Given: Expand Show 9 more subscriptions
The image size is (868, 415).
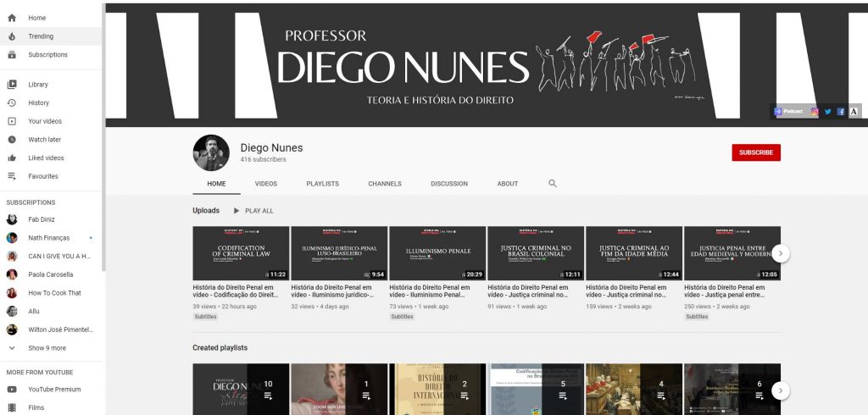Looking at the screenshot, I should [x=50, y=348].
